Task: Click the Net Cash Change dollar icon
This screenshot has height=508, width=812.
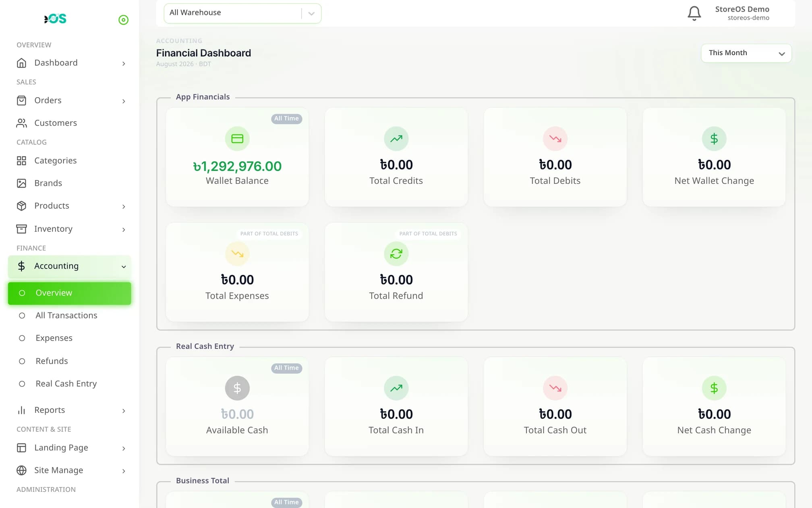Action: tap(714, 388)
